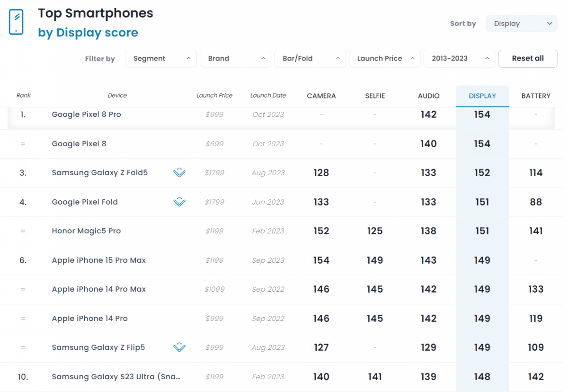Viewport: 568px width, 392px height.
Task: Expand the Brand filter dropdown
Action: point(235,59)
